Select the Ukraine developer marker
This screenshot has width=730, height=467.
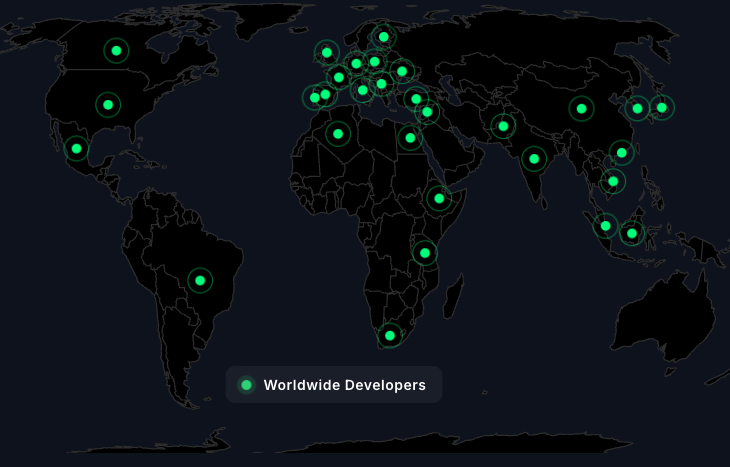(402, 71)
